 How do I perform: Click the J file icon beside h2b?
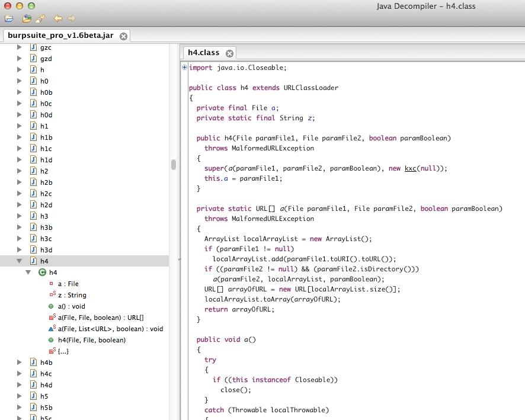[33, 182]
